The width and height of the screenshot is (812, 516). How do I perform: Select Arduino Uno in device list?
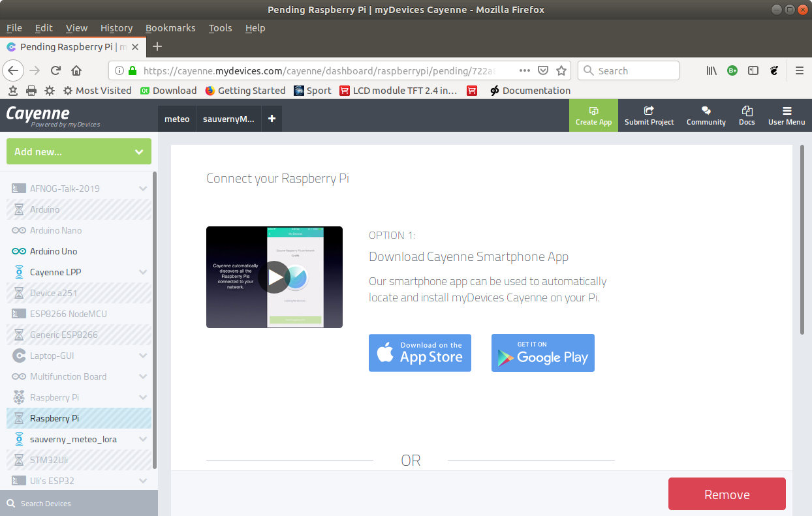79,251
